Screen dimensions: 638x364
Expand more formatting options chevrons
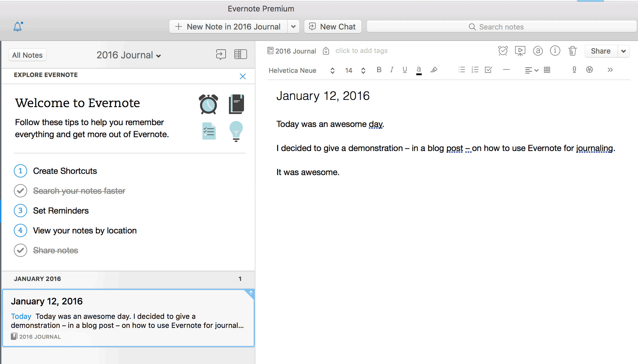tap(610, 70)
